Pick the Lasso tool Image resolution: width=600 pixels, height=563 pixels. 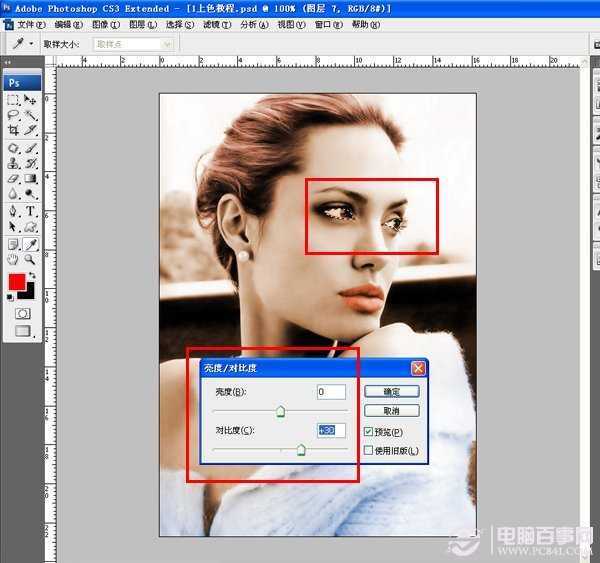(x=14, y=116)
